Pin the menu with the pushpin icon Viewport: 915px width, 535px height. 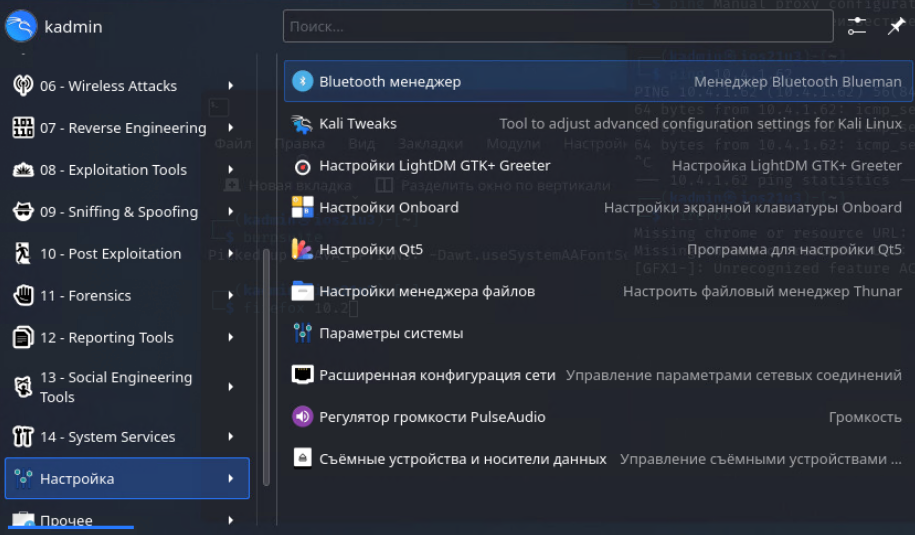[x=896, y=27]
